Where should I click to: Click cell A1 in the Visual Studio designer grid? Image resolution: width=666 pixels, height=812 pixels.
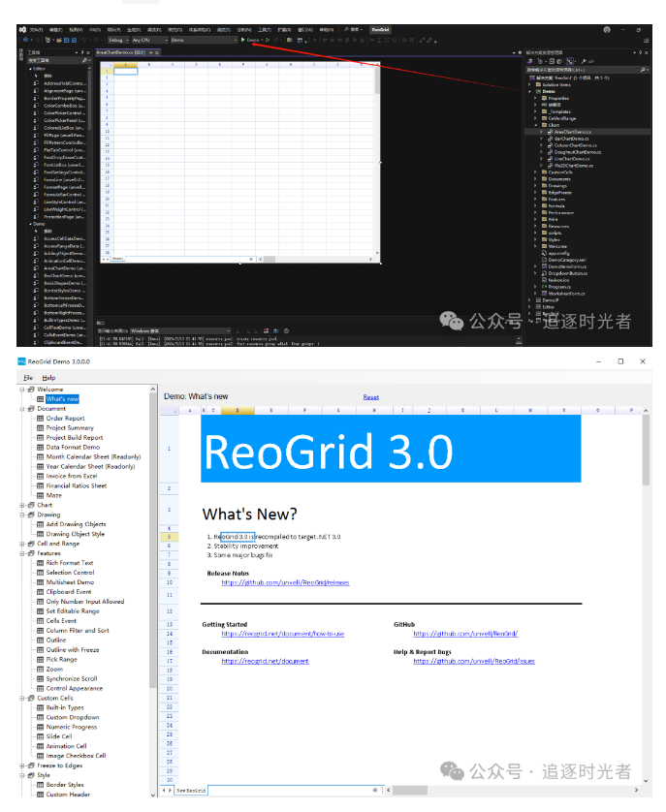pos(125,72)
